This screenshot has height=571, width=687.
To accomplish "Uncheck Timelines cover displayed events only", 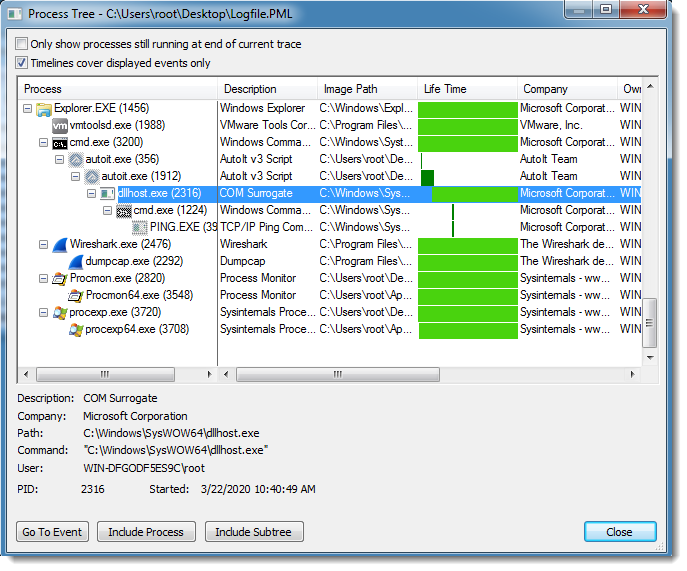I will tap(21, 63).
